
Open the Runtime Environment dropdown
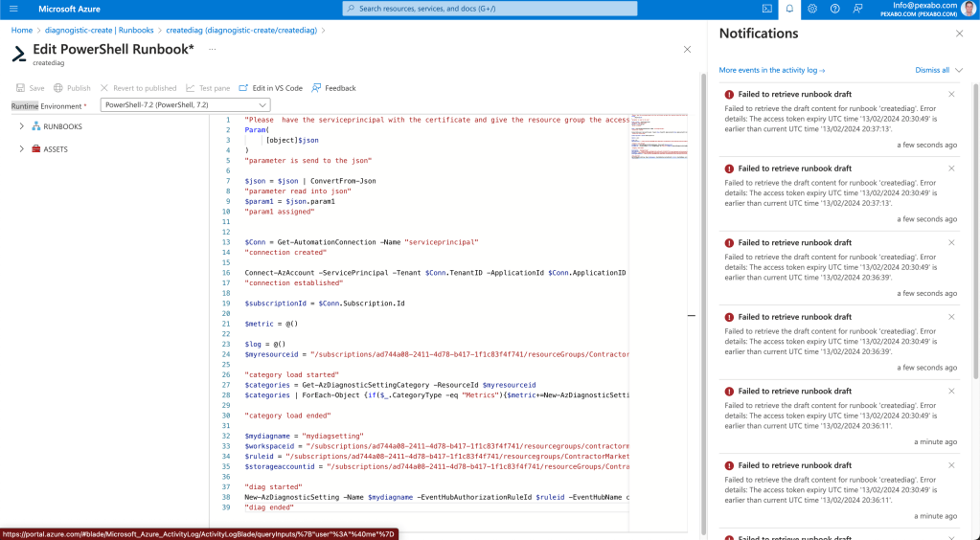coord(186,105)
